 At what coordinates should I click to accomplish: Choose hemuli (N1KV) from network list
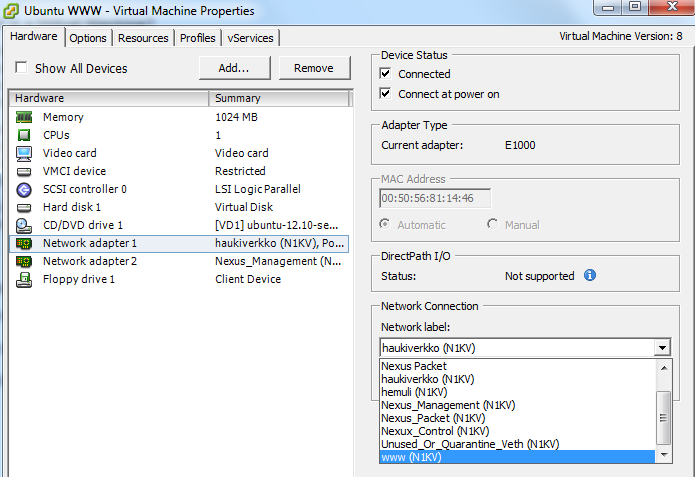click(414, 392)
